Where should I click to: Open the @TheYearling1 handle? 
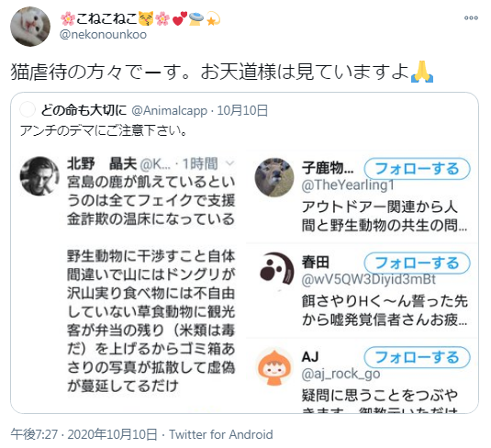(x=348, y=185)
